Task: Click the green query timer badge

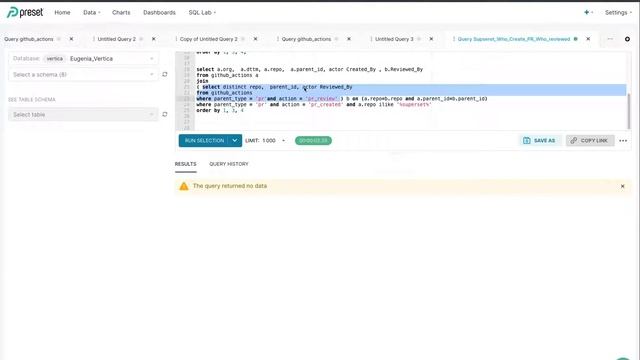Action: [313, 140]
